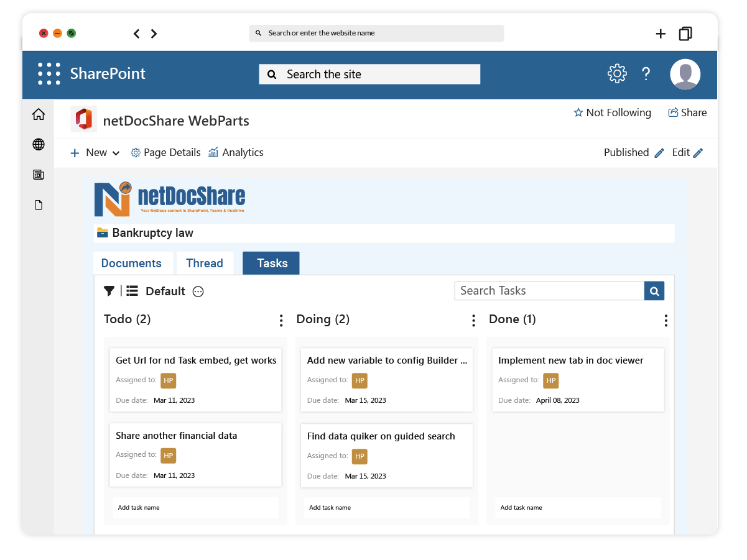Open the SharePoint app launcher grid

49,73
